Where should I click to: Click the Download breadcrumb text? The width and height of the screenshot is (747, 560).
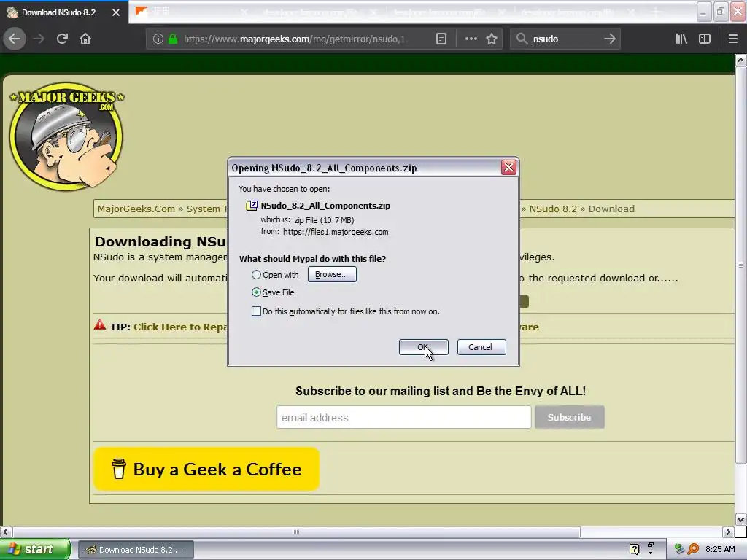611,209
